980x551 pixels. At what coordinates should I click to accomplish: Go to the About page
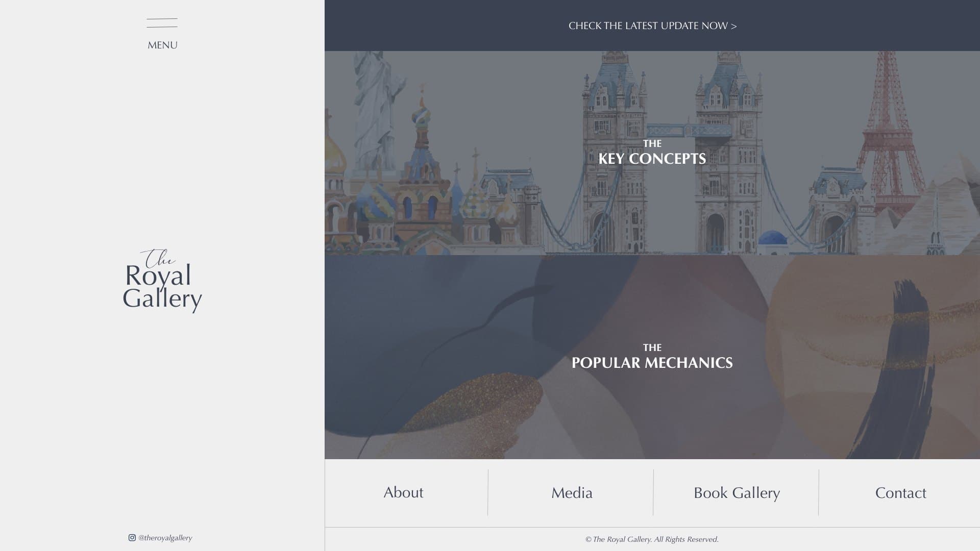(403, 492)
